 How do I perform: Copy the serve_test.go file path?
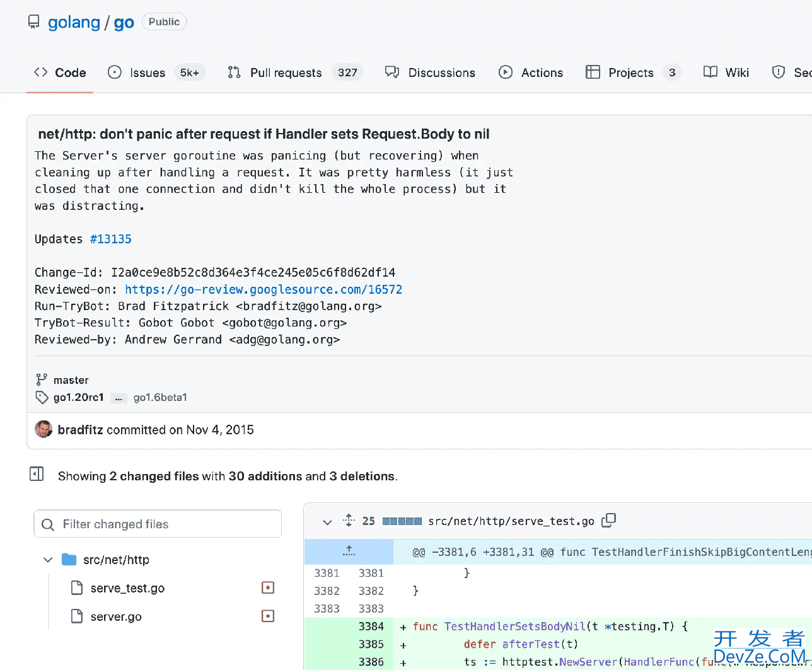click(x=609, y=521)
